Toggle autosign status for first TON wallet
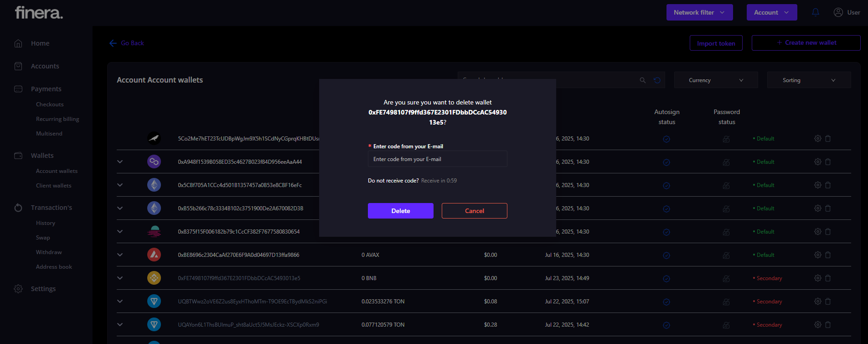 click(666, 302)
